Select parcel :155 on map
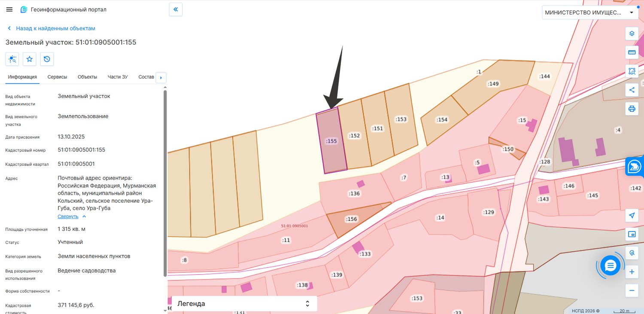The height and width of the screenshot is (314, 644). coord(331,141)
